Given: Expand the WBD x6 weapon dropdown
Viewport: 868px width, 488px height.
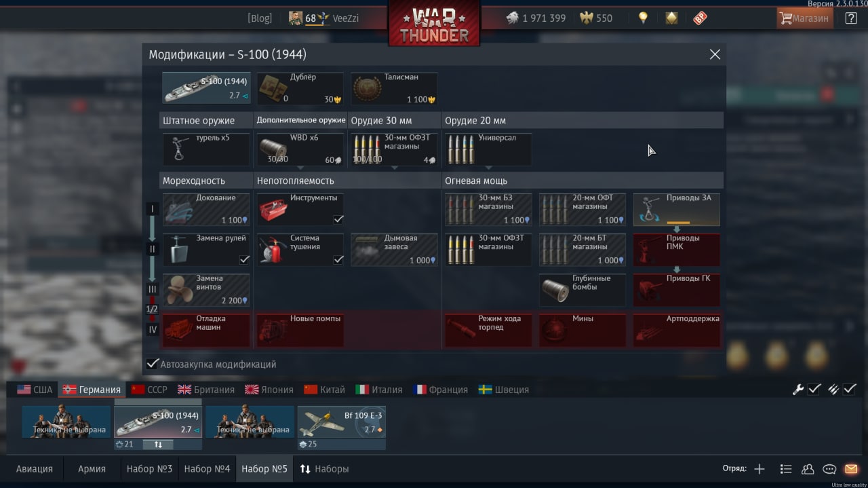Looking at the screenshot, I should point(300,167).
